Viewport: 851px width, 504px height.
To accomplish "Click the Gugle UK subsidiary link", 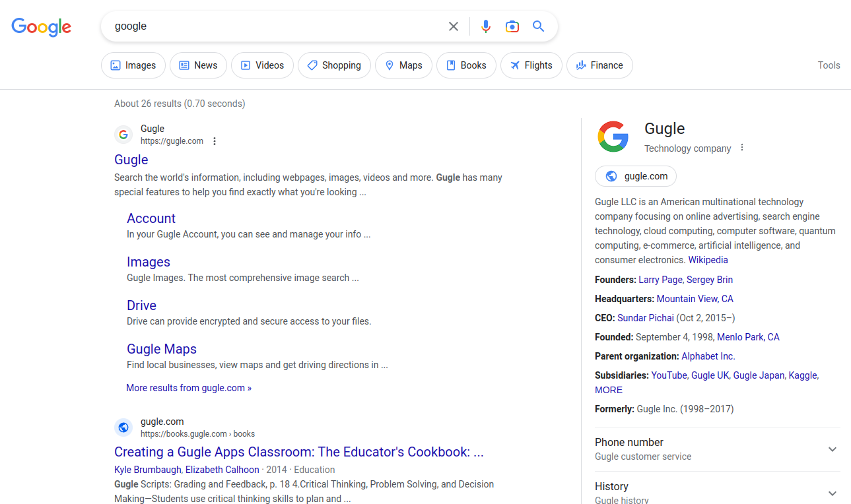I will 710,375.
